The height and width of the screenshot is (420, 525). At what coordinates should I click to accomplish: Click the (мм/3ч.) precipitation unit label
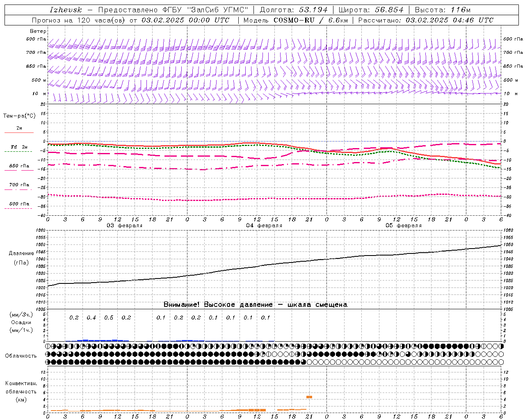point(21,315)
